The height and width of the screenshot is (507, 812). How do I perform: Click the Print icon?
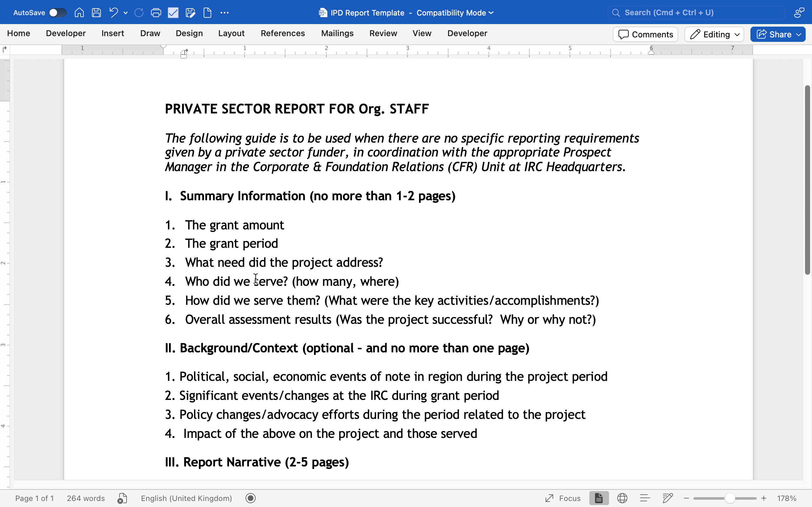pyautogui.click(x=156, y=13)
